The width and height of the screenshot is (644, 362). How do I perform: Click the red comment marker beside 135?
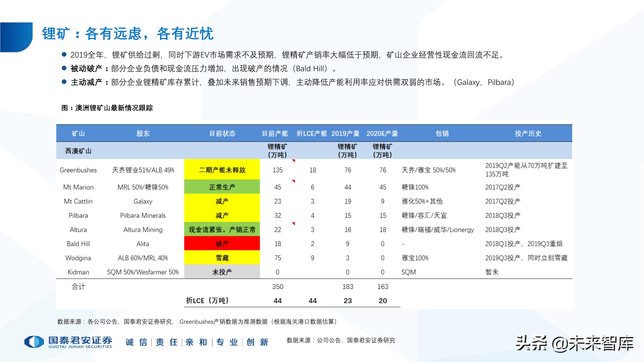(x=294, y=161)
